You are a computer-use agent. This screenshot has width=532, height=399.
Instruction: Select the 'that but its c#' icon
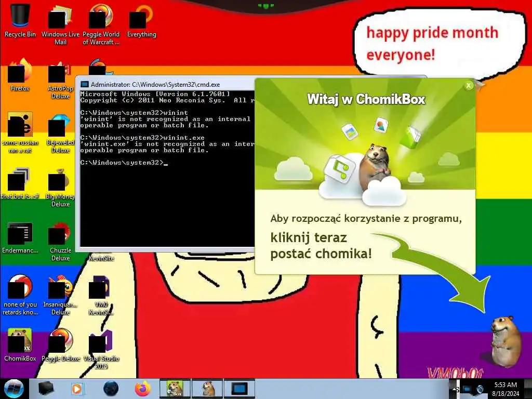(20, 183)
